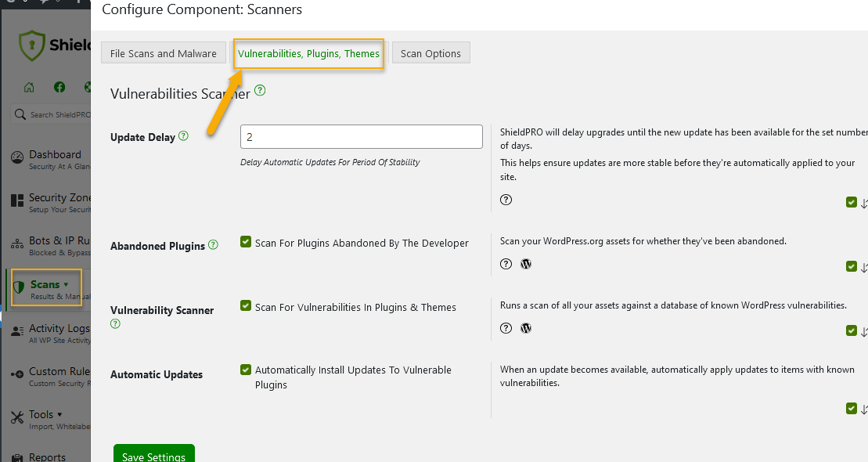Viewport: 868px width, 462px height.
Task: Click the Update Delay input field
Action: [x=361, y=137]
